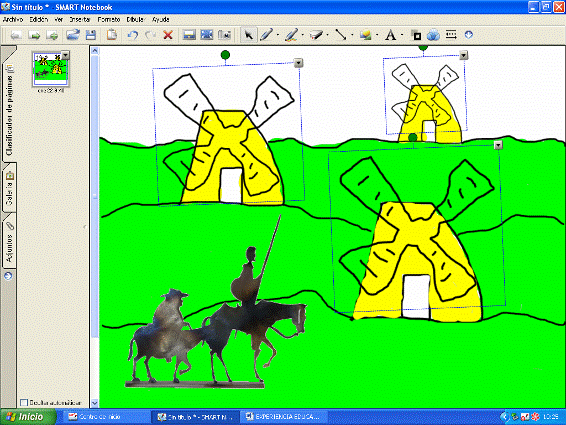Open the Edición menu
The image size is (566, 425).
pyautogui.click(x=38, y=19)
